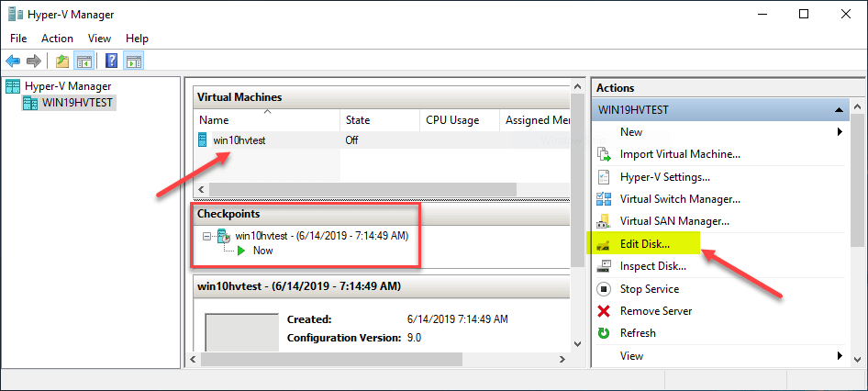Click Import Virtual Machine... action
Viewport: 868px width, 391px height.
pyautogui.click(x=680, y=154)
